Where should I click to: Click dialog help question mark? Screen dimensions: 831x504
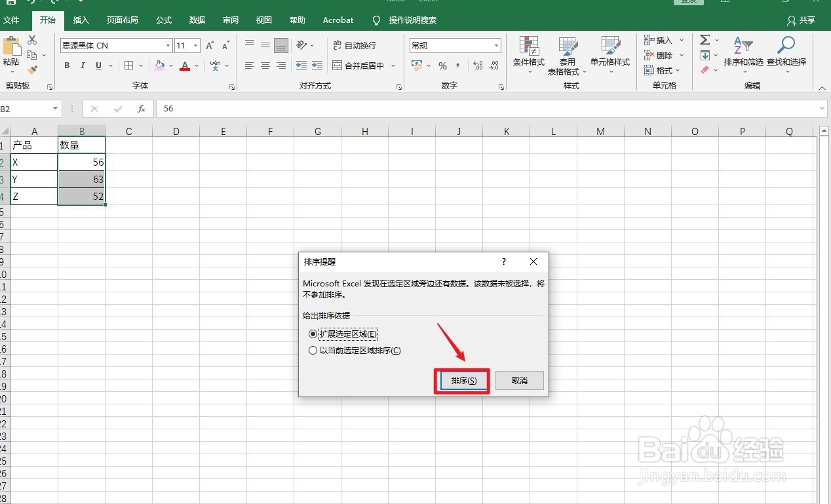pyautogui.click(x=504, y=262)
